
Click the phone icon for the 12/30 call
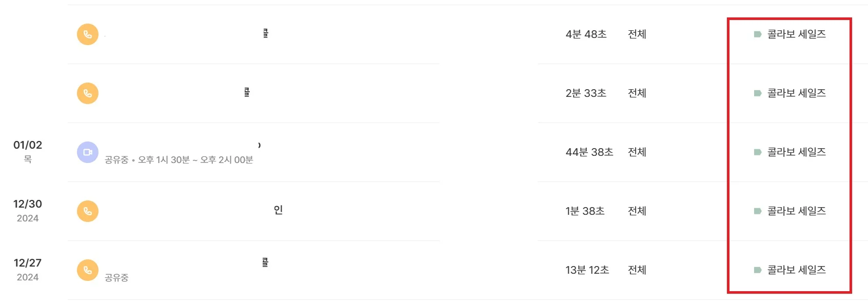(x=88, y=211)
